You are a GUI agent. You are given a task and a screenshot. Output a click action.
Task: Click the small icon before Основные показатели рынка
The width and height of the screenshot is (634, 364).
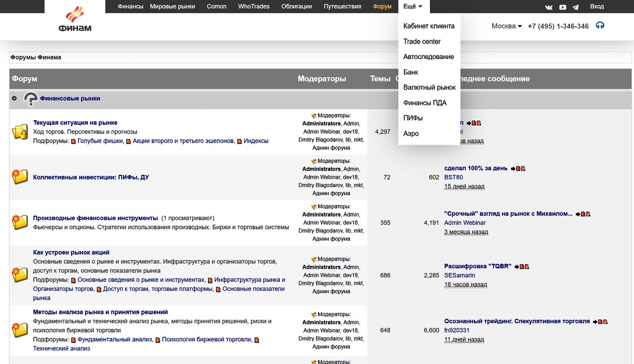[x=218, y=289]
